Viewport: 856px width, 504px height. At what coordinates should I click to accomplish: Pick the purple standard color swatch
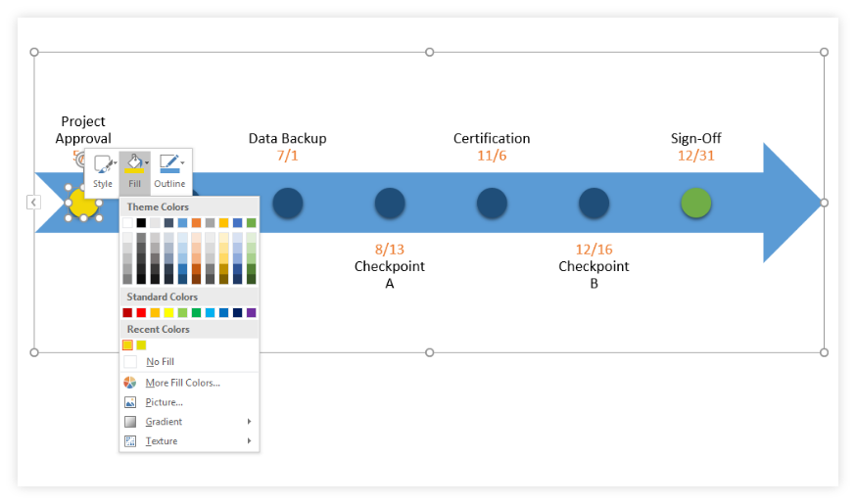point(252,313)
